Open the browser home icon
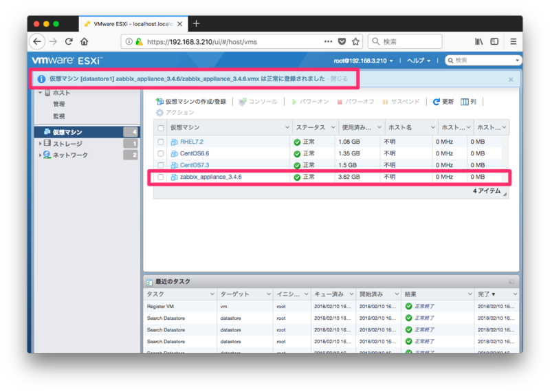 click(x=84, y=42)
